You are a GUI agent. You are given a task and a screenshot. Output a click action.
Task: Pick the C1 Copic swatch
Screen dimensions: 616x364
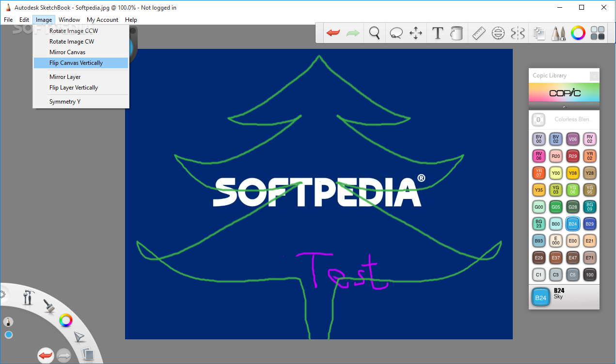point(539,275)
